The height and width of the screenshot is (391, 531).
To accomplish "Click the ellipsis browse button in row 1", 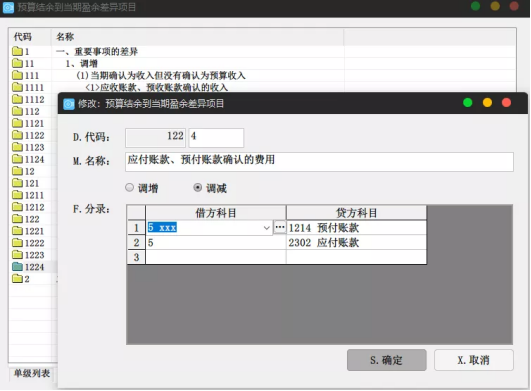I will coord(280,227).
